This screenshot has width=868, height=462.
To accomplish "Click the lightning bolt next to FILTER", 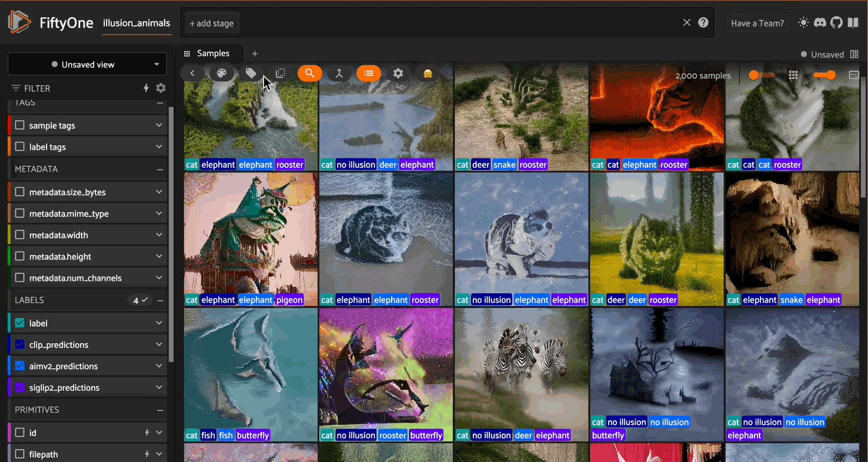I will pyautogui.click(x=146, y=88).
